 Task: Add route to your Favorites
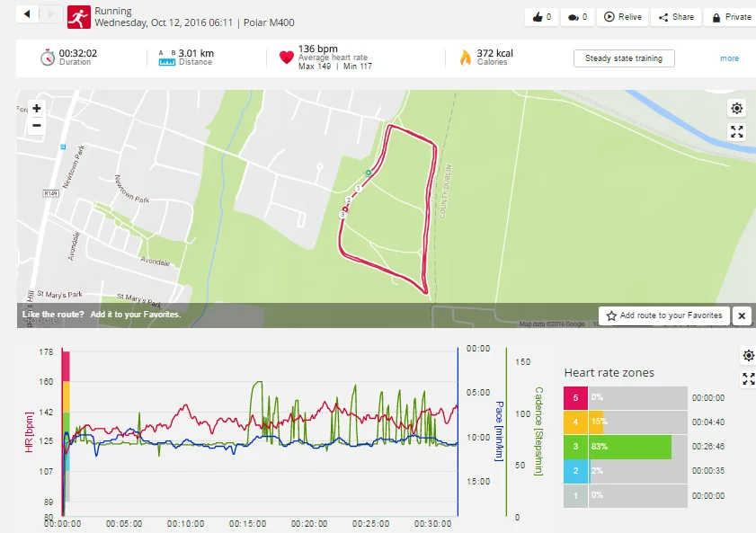coord(664,315)
